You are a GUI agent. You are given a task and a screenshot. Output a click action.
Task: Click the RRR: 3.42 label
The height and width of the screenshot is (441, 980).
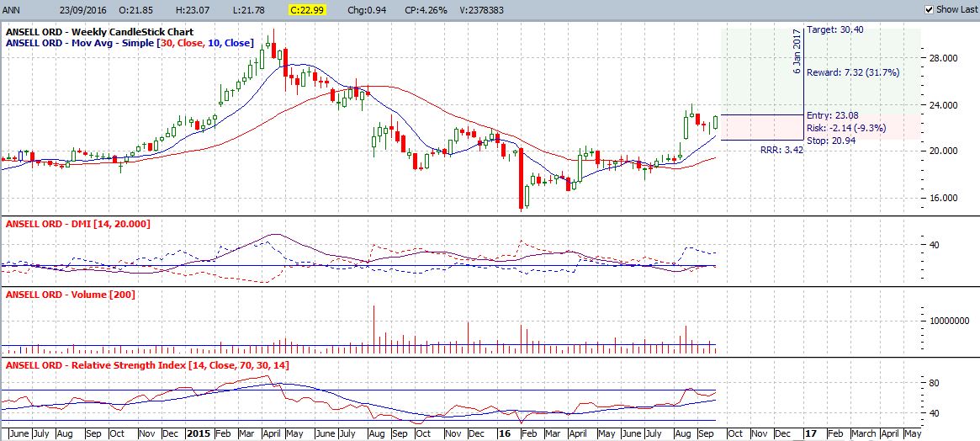781,151
